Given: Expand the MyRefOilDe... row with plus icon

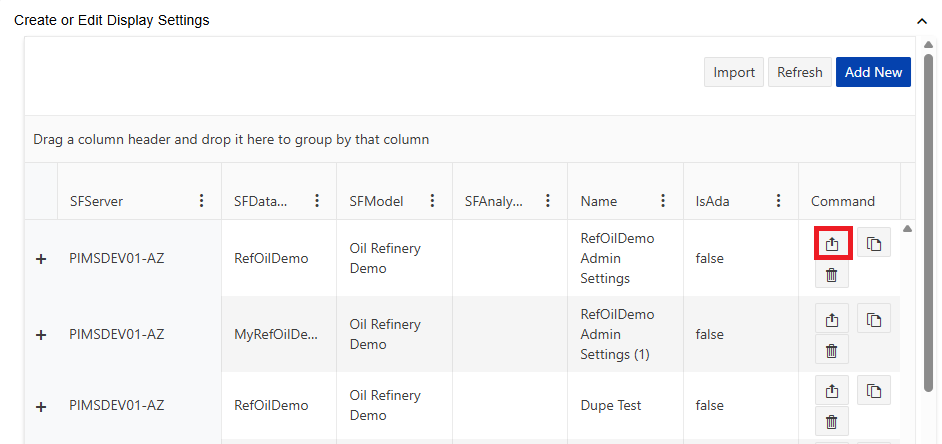Looking at the screenshot, I should click(x=41, y=335).
